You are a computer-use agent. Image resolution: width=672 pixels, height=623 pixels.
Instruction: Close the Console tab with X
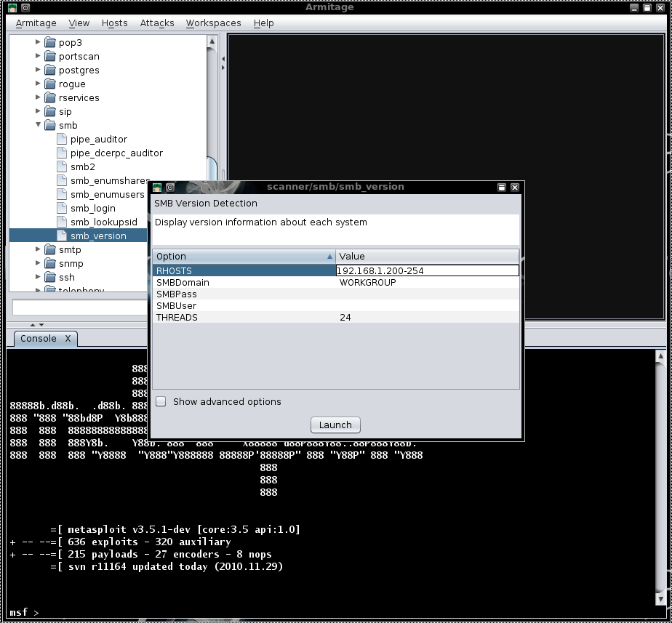68,339
